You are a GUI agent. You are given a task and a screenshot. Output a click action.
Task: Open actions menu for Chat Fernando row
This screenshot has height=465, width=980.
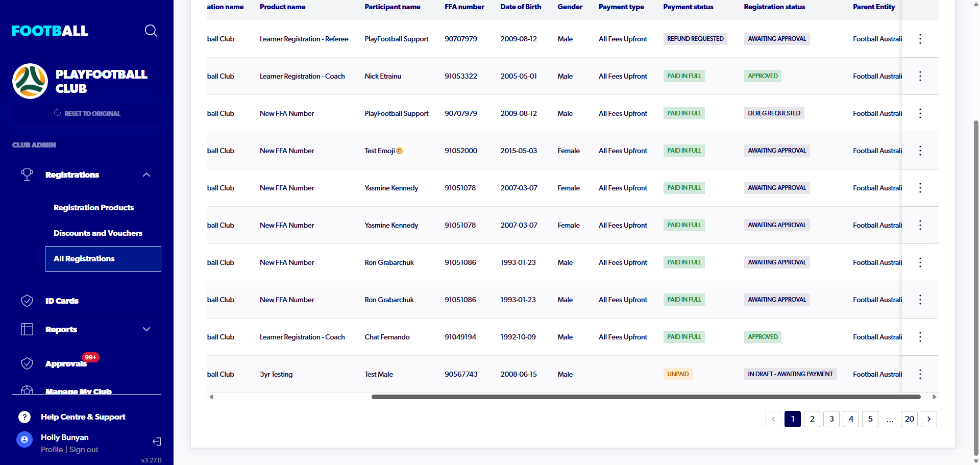pos(920,337)
